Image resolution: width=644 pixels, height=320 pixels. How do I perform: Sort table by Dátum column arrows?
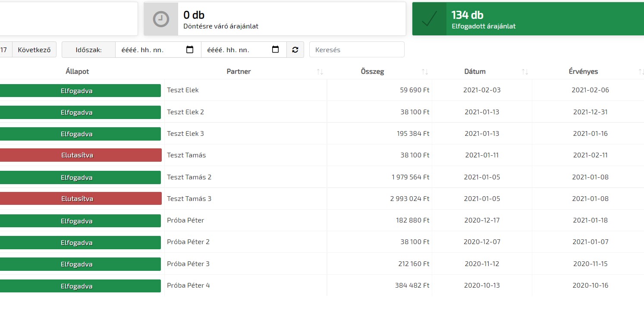click(525, 72)
